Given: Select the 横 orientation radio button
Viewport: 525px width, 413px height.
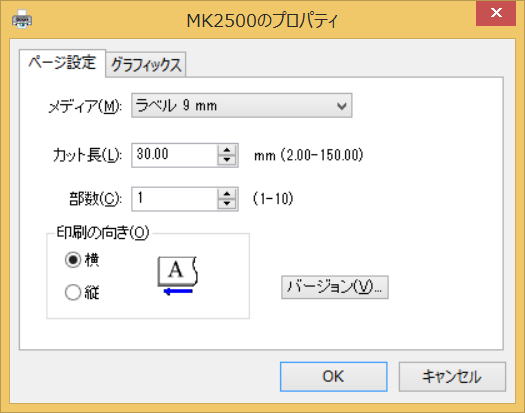Looking at the screenshot, I should 73,260.
